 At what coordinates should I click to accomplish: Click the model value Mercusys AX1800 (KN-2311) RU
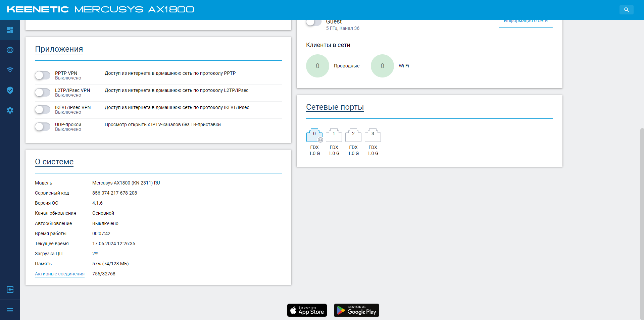(x=126, y=183)
